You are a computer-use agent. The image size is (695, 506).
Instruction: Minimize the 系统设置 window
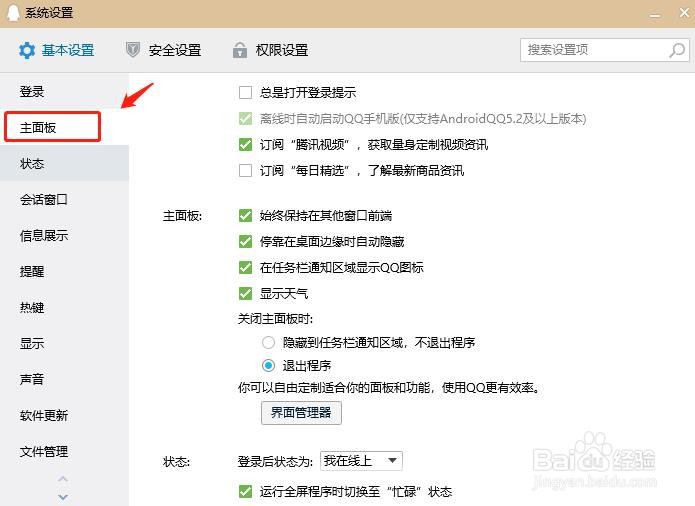[x=655, y=14]
